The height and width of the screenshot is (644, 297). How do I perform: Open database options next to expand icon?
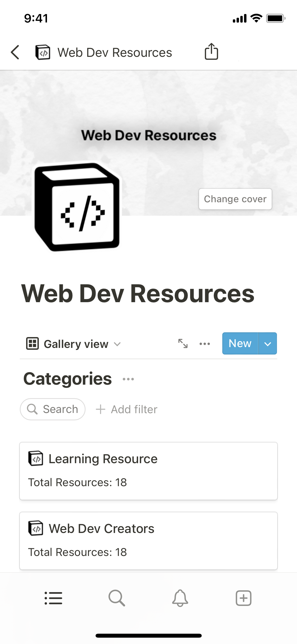click(205, 344)
